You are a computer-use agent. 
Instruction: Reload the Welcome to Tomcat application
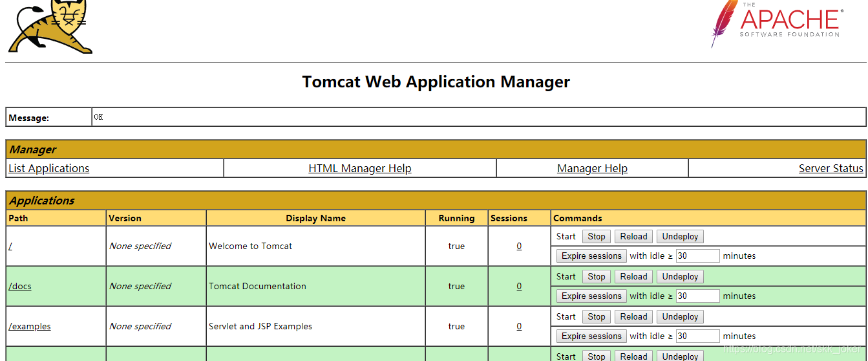tap(633, 237)
